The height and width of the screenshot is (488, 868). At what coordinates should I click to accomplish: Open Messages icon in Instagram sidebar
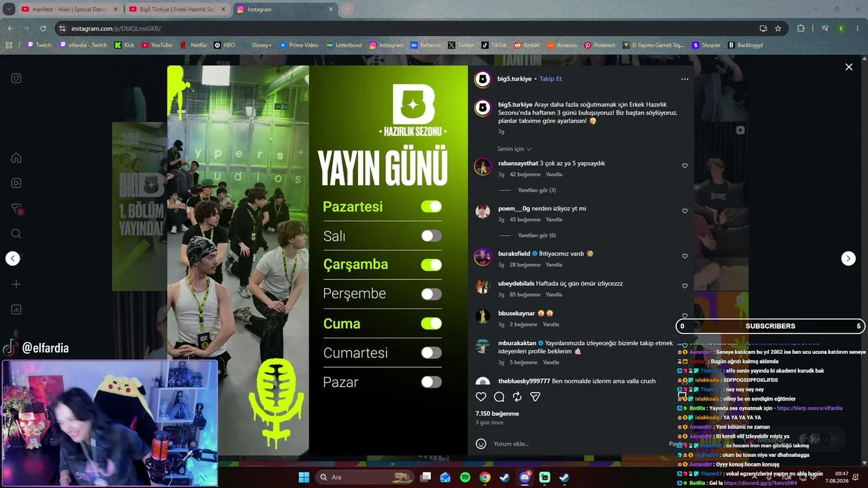coord(16,209)
